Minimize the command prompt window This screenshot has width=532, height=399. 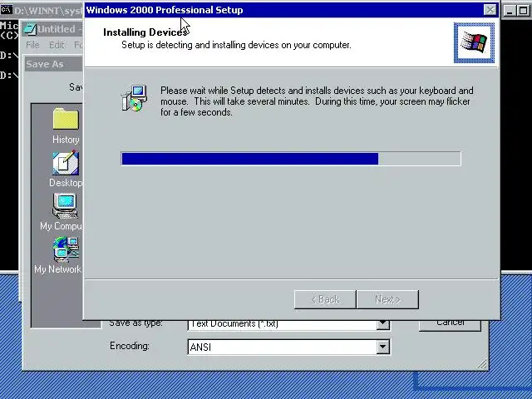pyautogui.click(x=510, y=10)
